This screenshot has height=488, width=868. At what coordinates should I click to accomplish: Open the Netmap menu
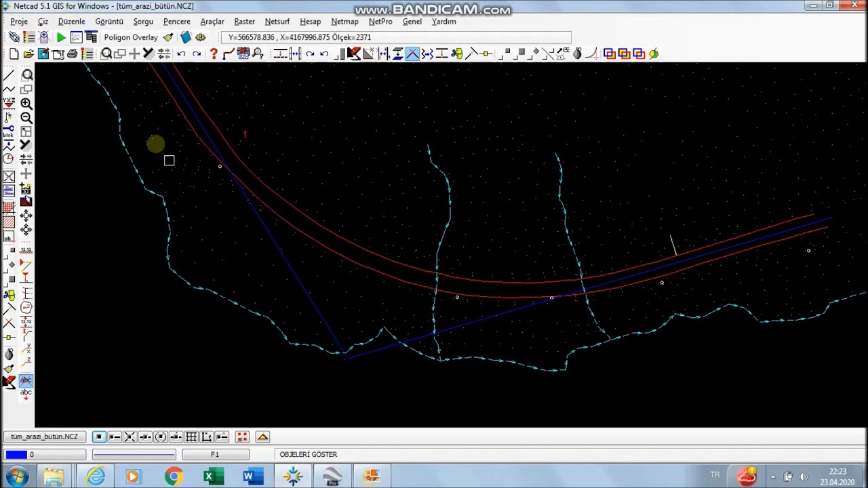pyautogui.click(x=344, y=22)
